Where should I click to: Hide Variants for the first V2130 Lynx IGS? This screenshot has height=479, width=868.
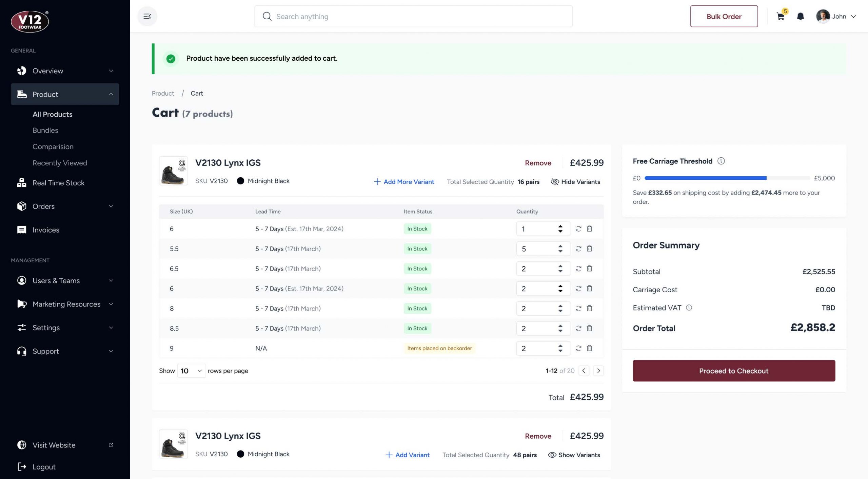(575, 182)
